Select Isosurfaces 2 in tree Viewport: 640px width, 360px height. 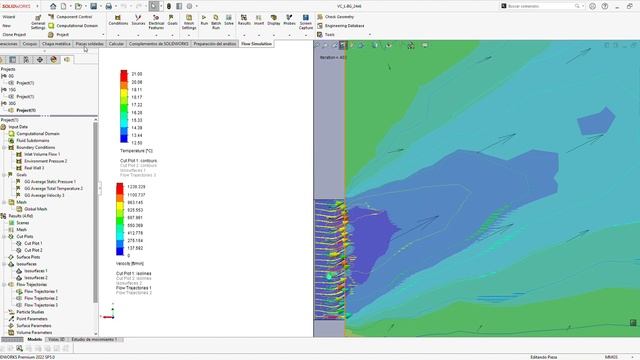click(x=36, y=278)
